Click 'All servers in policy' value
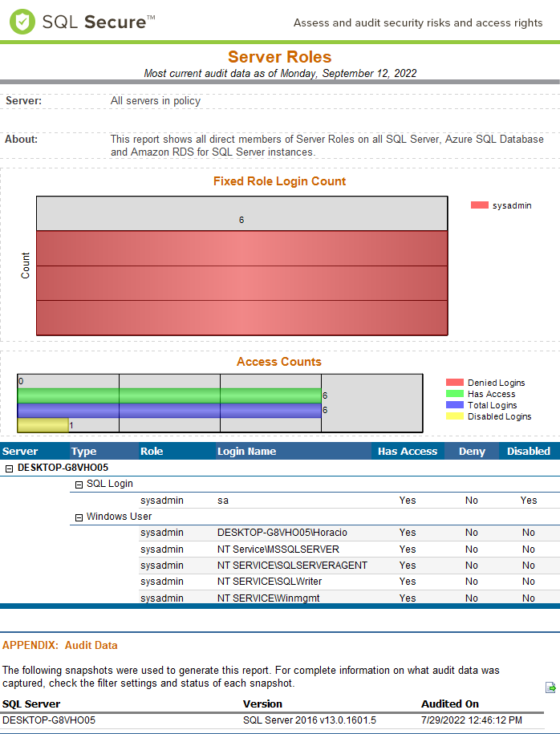 [x=156, y=100]
